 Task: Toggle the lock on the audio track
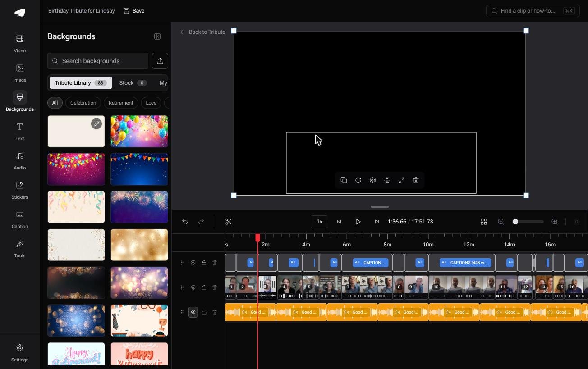204,312
